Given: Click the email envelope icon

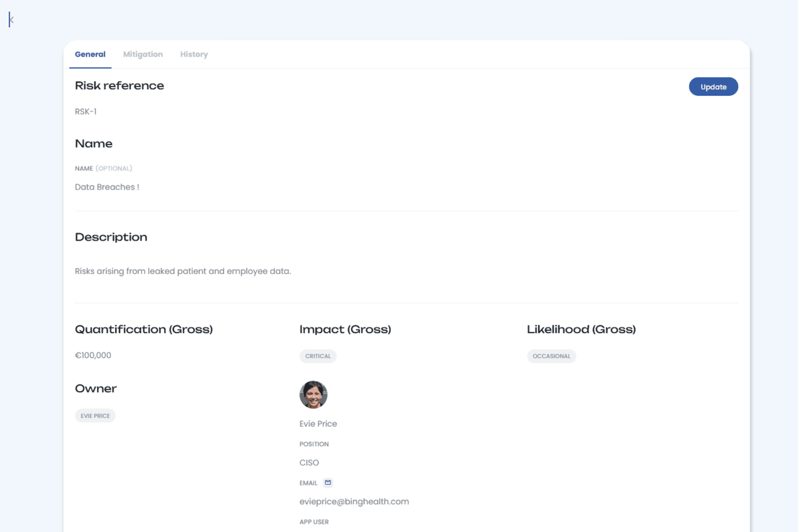Looking at the screenshot, I should coord(328,483).
